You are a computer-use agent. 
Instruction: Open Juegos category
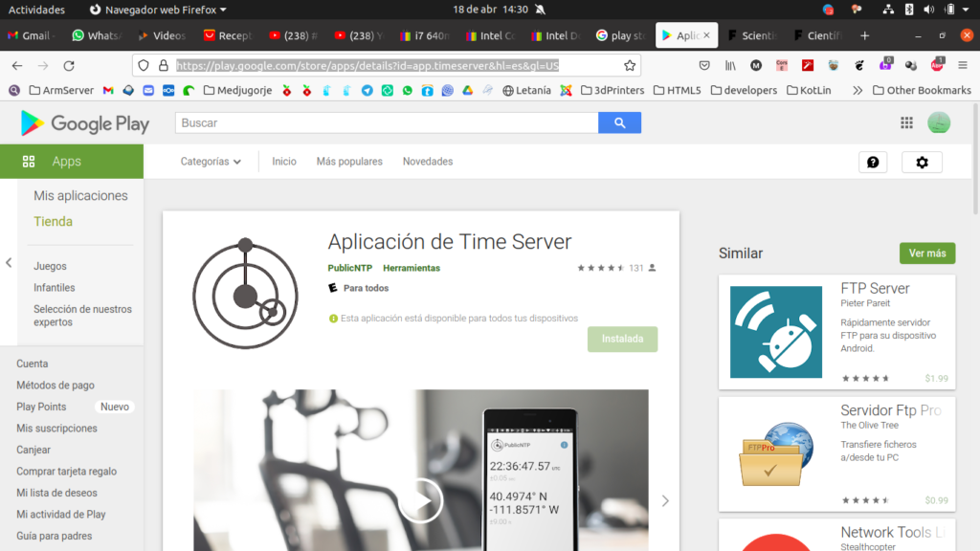pos(50,266)
